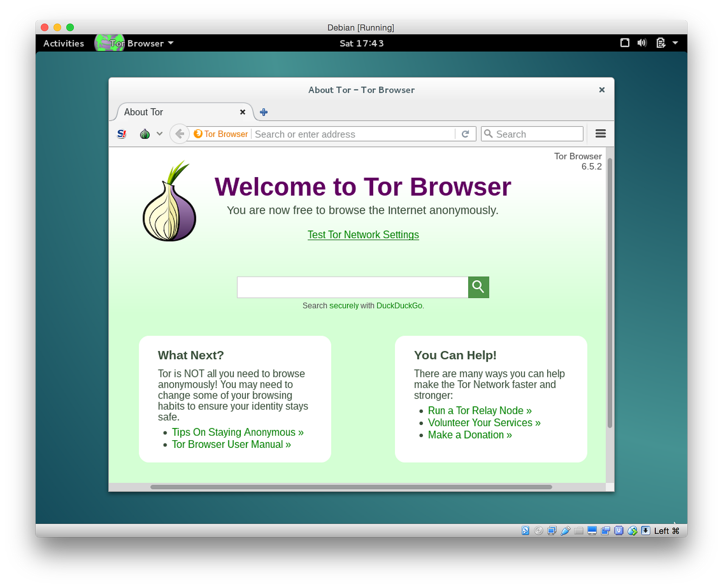Viewport: 723px width, 588px height.
Task: Open the Tor Browser application menu dropdown
Action: click(x=136, y=43)
